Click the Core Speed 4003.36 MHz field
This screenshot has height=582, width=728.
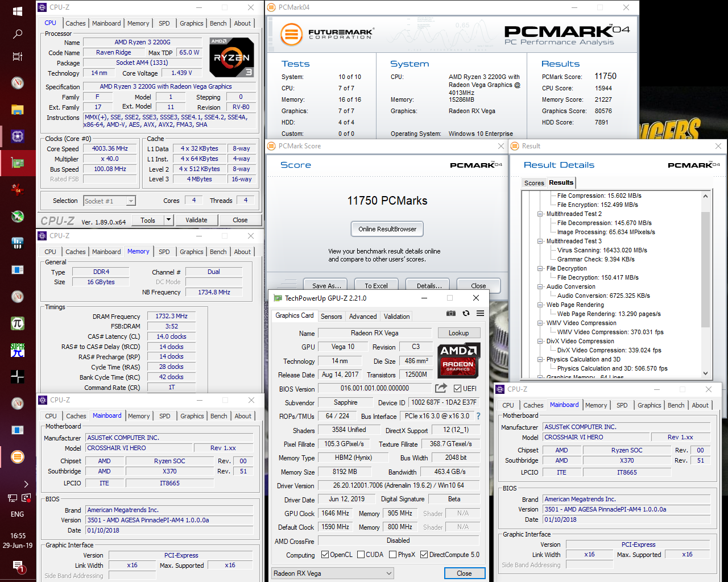click(110, 148)
